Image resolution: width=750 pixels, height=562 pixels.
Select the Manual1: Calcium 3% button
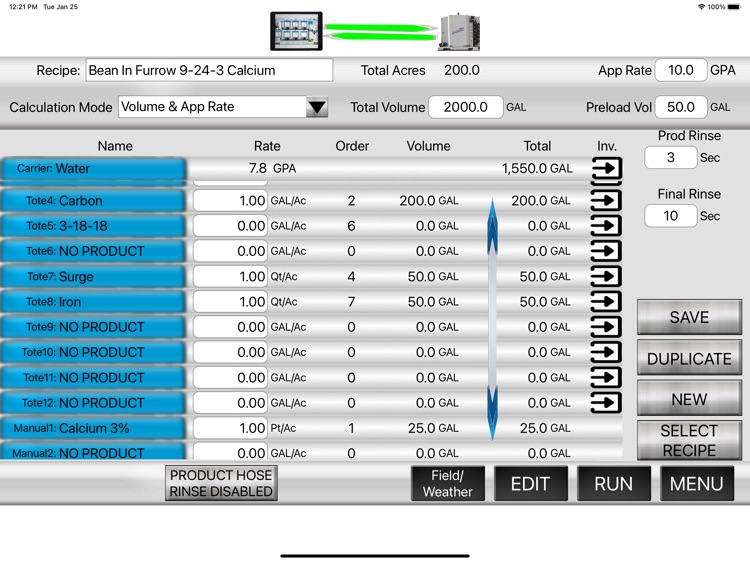click(93, 428)
